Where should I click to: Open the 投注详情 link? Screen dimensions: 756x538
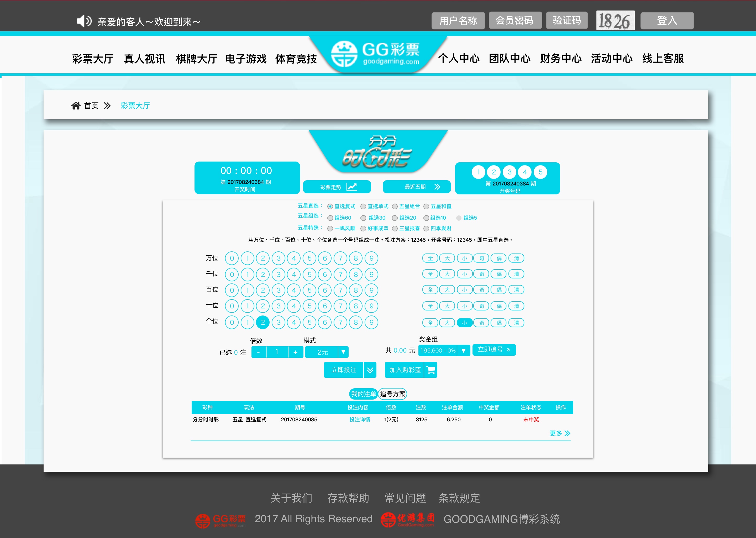359,420
